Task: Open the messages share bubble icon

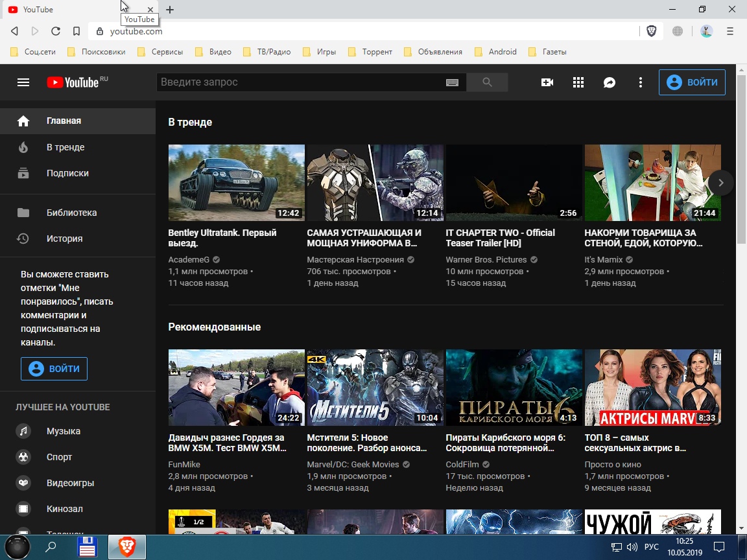Action: 610,82
